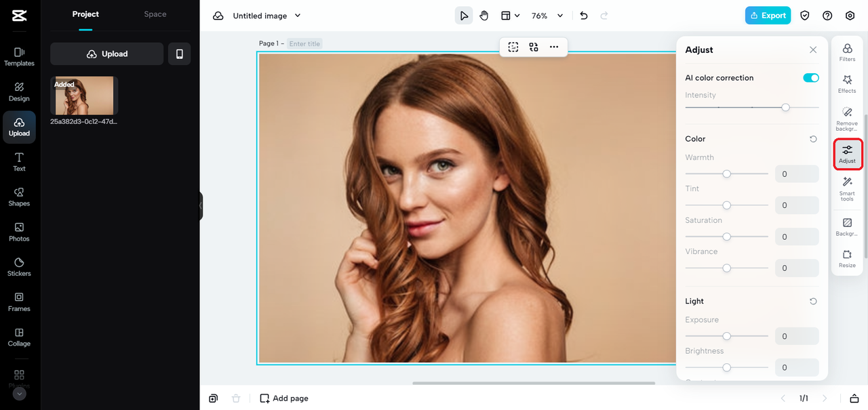Click the Warmth value field
The width and height of the screenshot is (868, 410).
point(797,174)
